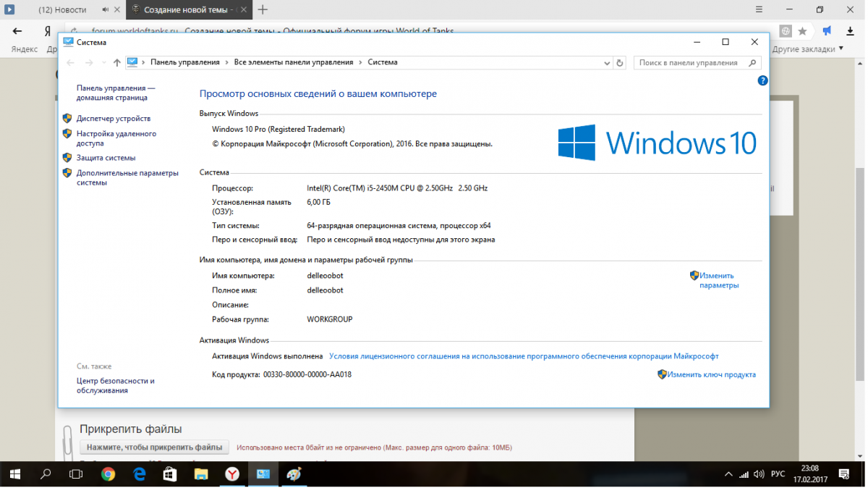Open taskbar clock showing 23:08
The height and width of the screenshot is (488, 868).
coord(809,474)
